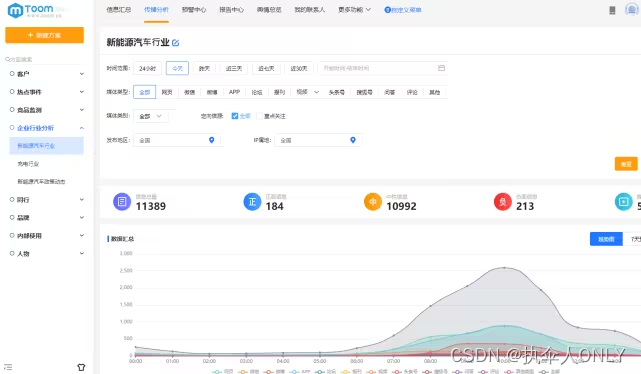
Task: Select the 近30天 time range option
Action: click(299, 68)
